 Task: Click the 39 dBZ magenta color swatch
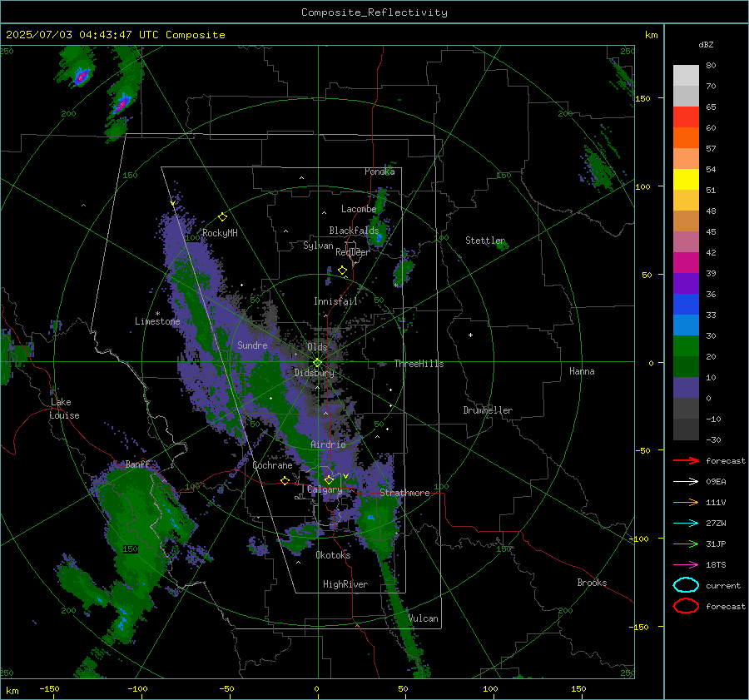click(686, 262)
